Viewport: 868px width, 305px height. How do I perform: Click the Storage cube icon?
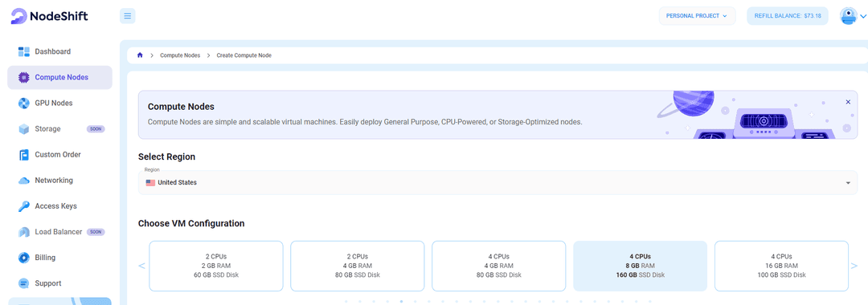coord(24,129)
